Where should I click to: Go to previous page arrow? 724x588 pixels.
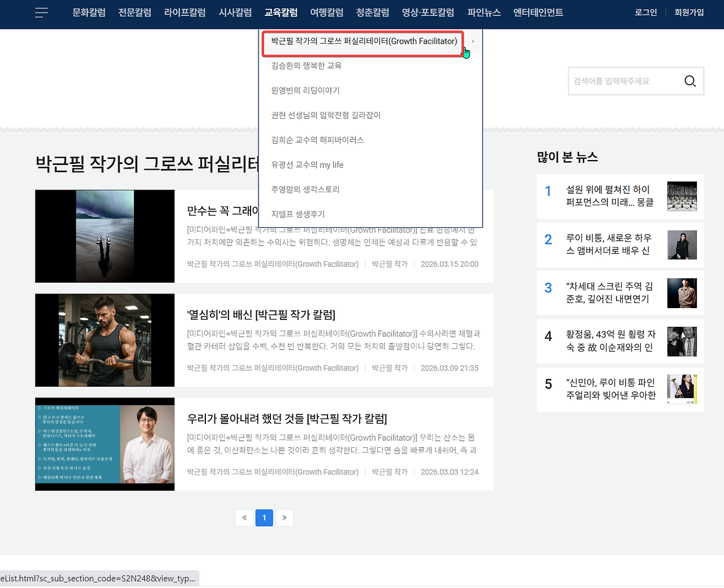tap(244, 517)
